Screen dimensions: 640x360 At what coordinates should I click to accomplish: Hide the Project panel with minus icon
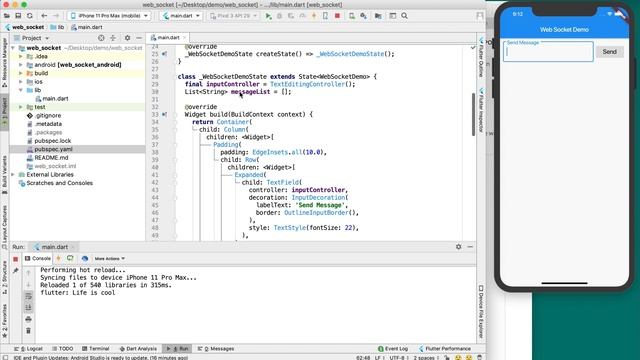tap(139, 38)
